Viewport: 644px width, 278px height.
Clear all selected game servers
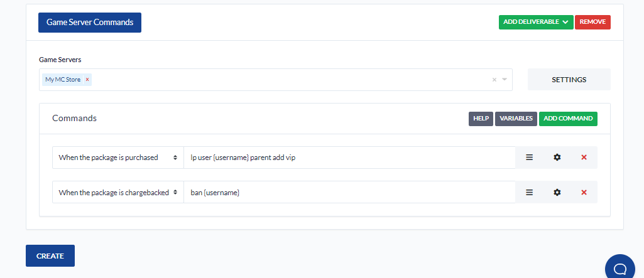click(494, 80)
